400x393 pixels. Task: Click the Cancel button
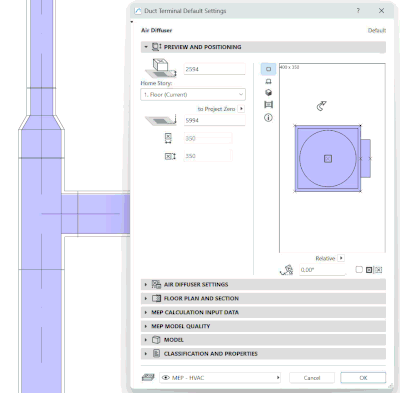[x=312, y=378]
